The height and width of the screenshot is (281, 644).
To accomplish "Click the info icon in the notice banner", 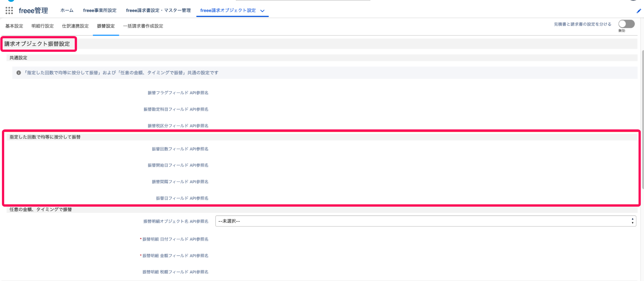I will (19, 73).
